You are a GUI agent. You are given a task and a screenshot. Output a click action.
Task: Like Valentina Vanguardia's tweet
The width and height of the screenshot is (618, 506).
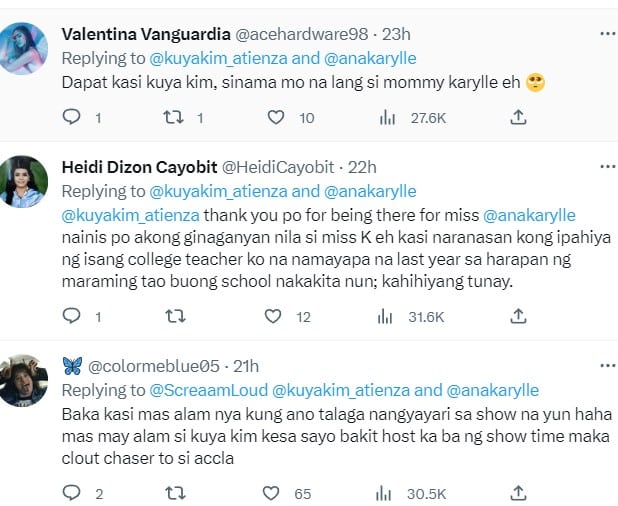coord(275,118)
